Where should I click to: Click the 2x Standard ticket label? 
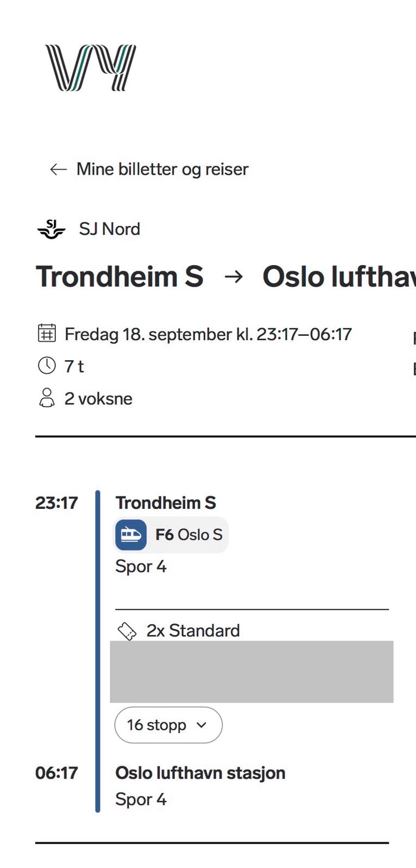pos(193,631)
